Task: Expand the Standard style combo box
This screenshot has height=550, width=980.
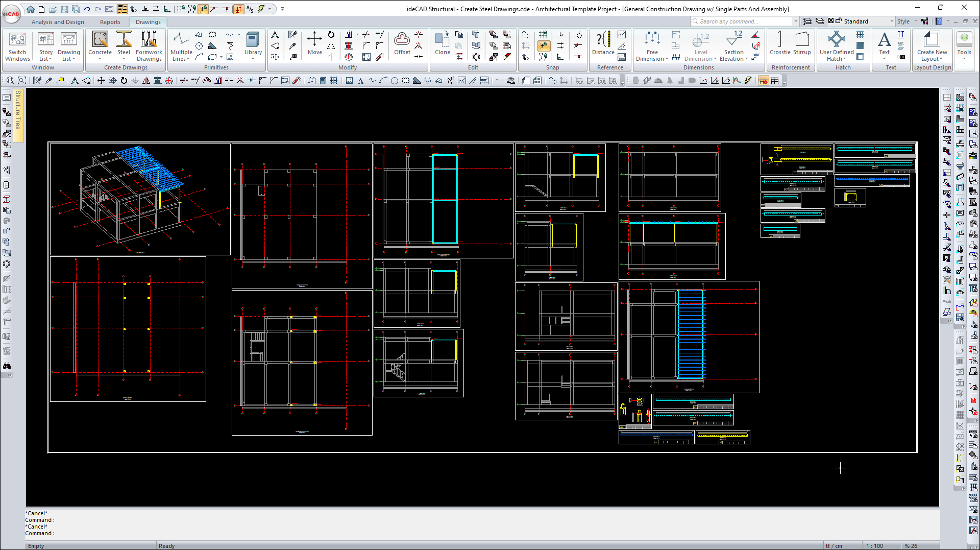Action: pyautogui.click(x=892, y=21)
